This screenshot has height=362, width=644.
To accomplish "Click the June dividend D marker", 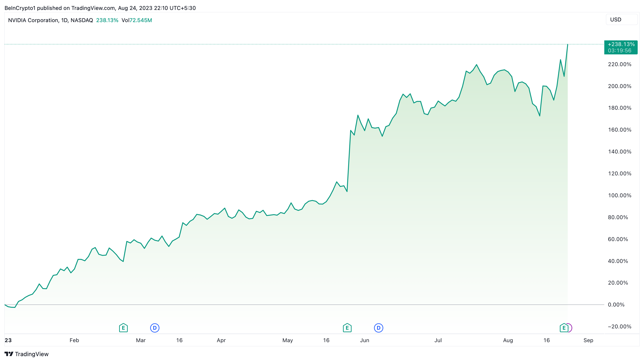I will click(378, 327).
